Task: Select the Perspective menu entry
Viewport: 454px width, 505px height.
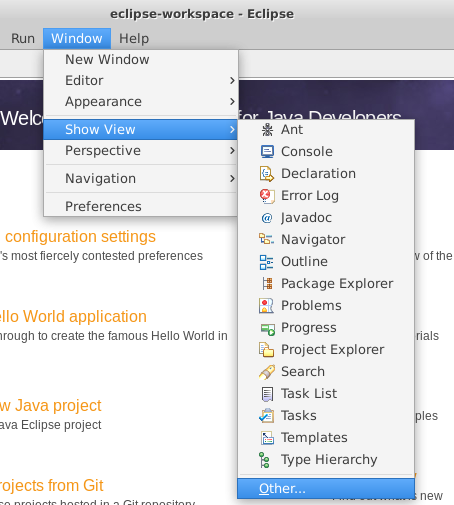Action: [x=141, y=151]
